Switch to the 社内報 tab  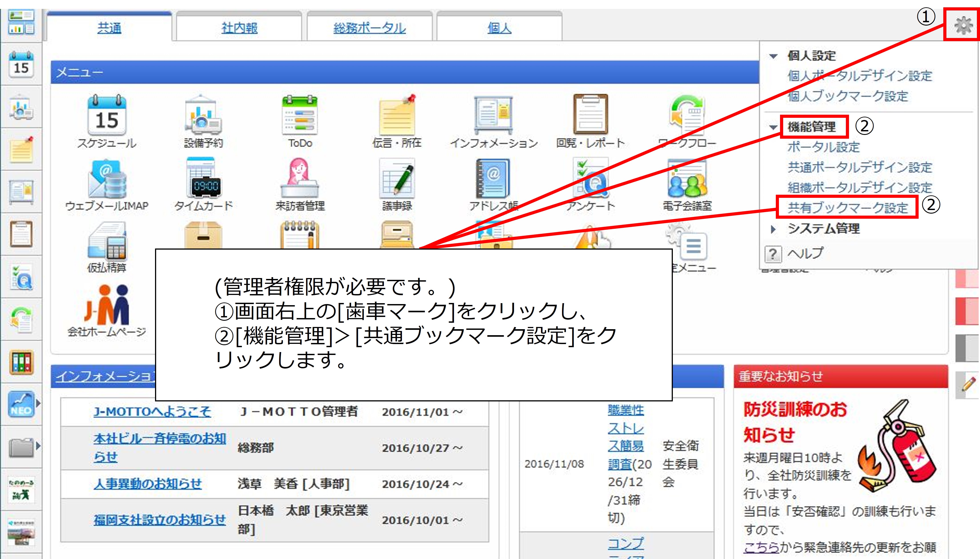tap(239, 28)
